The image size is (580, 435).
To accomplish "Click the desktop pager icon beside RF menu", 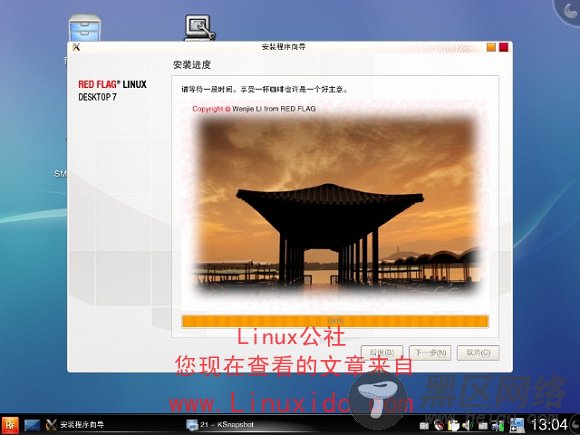I will point(32,425).
